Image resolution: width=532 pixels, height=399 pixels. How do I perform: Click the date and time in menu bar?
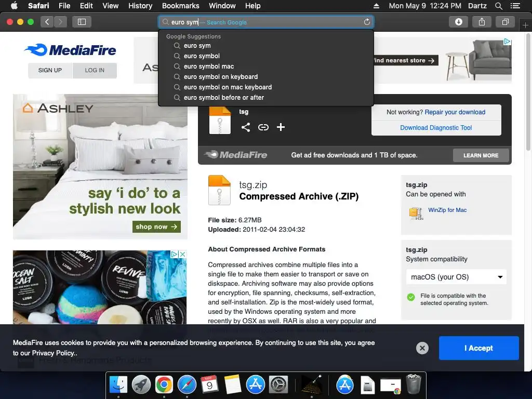(425, 6)
